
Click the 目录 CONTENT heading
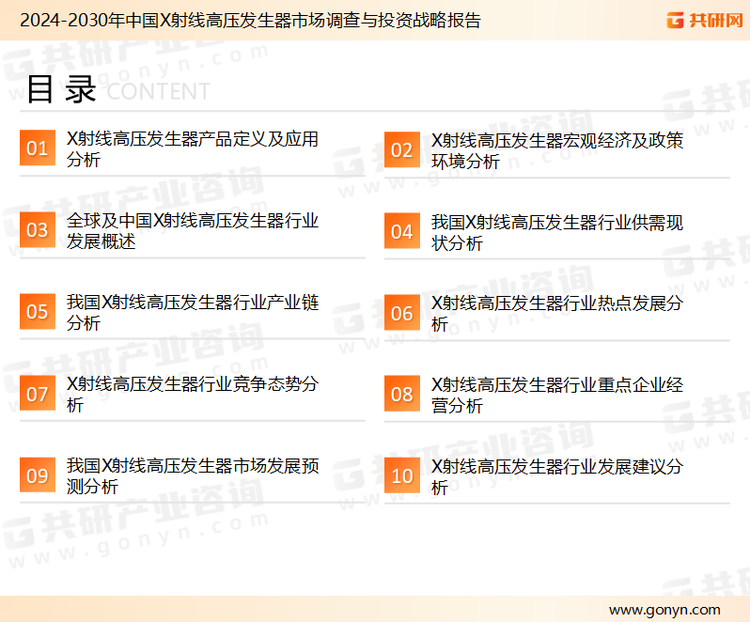(x=116, y=90)
